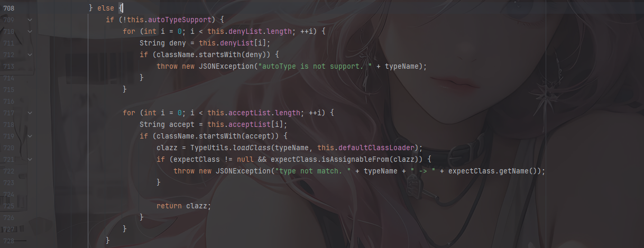Click the JSONException text on line 713
This screenshot has width=644, height=248.
(224, 66)
